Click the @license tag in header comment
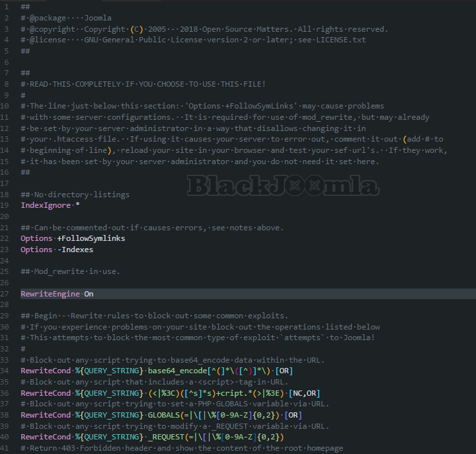 pos(48,40)
